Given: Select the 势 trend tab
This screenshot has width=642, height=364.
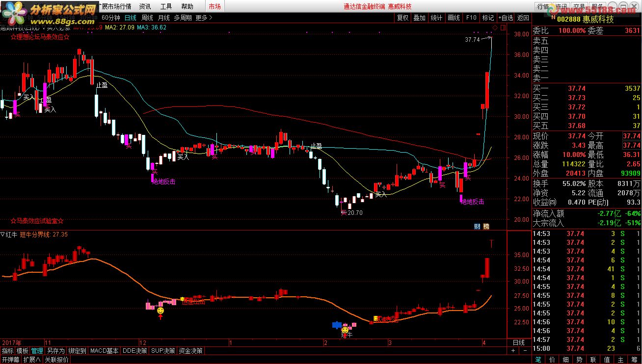Looking at the screenshot, I should pyautogui.click(x=580, y=360).
